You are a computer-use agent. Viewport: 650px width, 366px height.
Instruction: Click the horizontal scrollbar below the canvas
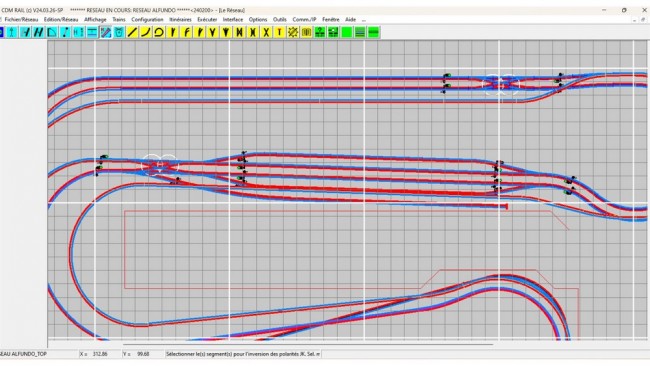pyautogui.click(x=308, y=344)
